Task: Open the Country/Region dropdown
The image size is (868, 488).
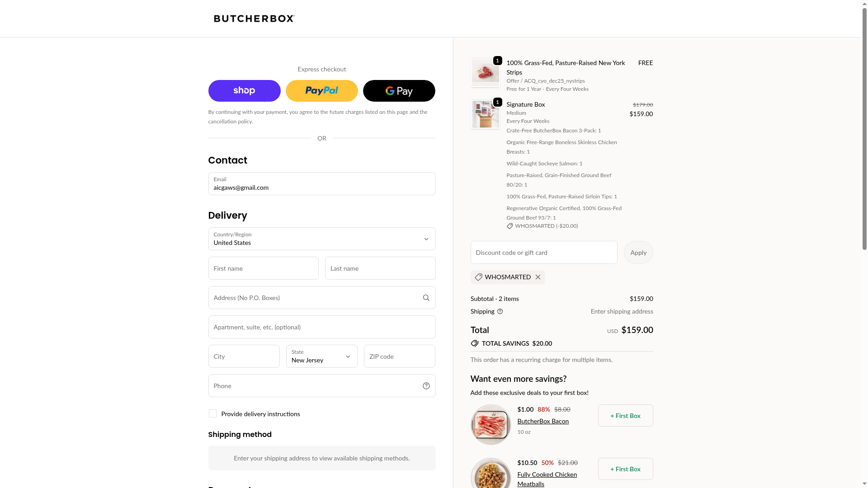Action: [x=321, y=239]
